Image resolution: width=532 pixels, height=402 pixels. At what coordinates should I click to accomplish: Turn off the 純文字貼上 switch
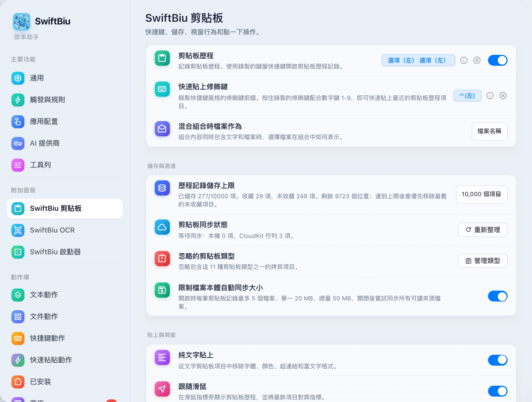(x=498, y=360)
